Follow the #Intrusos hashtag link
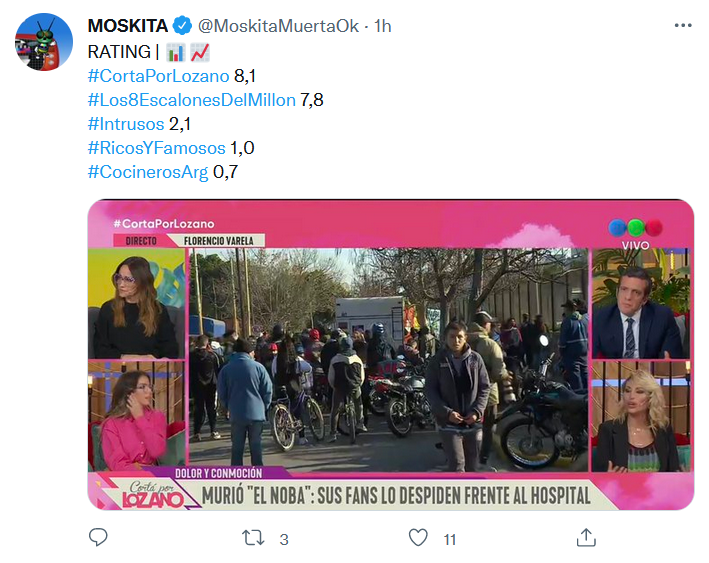 click(x=126, y=124)
